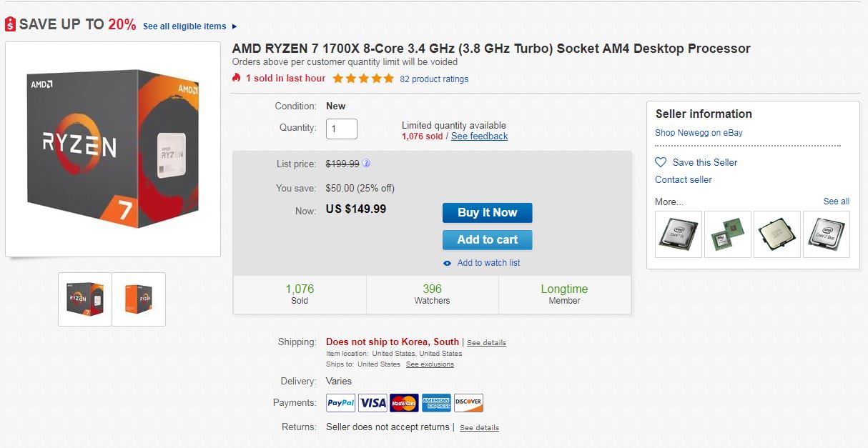
Task: Add item to watch list
Action: pyautogui.click(x=488, y=263)
